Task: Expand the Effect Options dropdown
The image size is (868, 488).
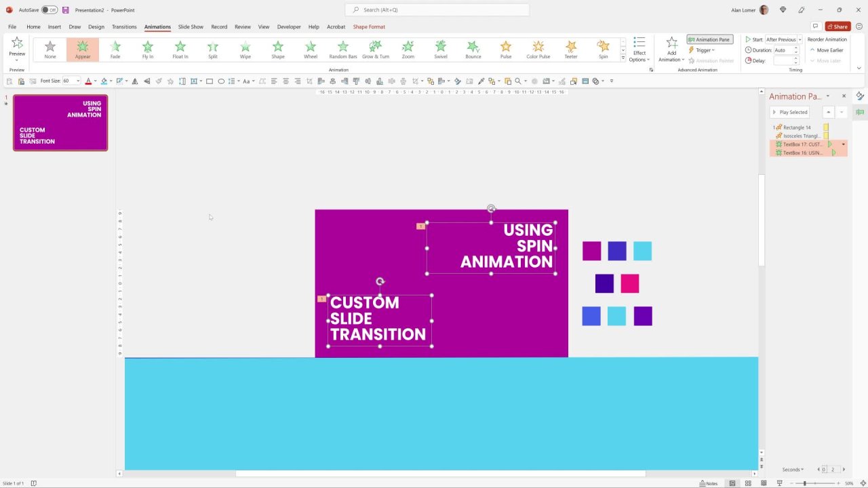Action: 639,49
